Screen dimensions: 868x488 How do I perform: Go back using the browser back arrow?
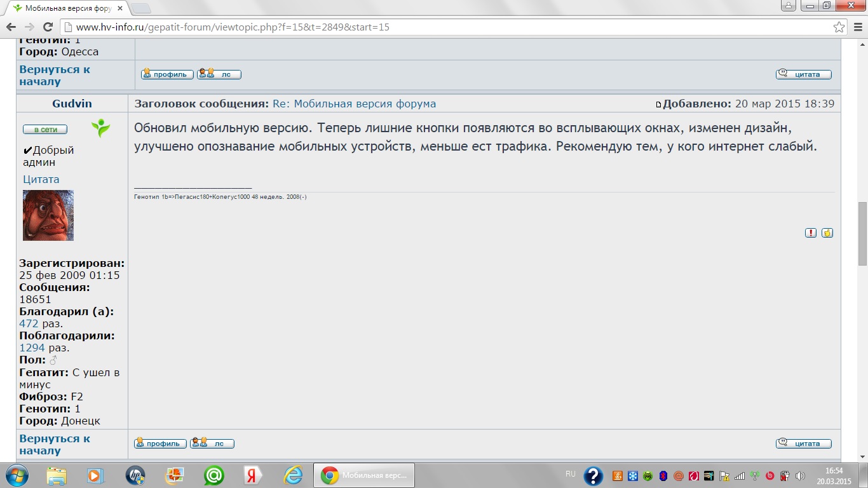click(x=11, y=27)
